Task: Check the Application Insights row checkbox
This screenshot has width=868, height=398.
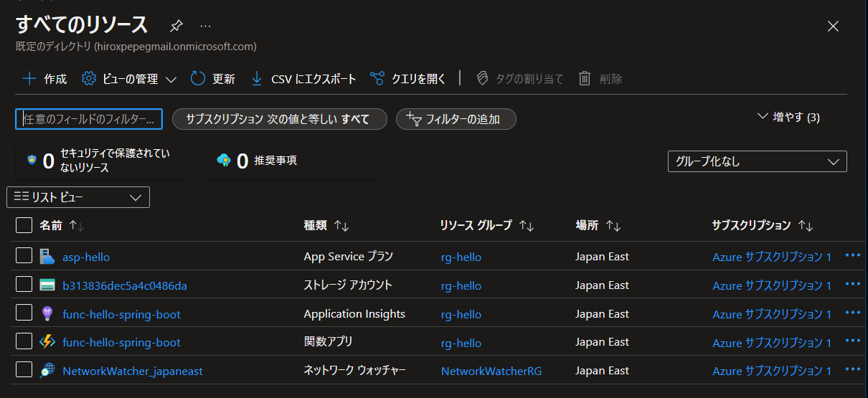Action: pos(24,313)
